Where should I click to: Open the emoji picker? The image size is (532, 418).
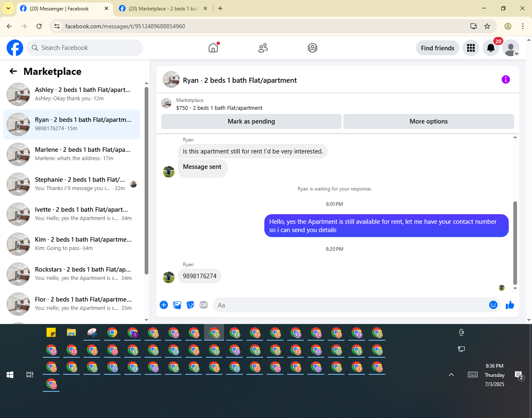click(493, 305)
